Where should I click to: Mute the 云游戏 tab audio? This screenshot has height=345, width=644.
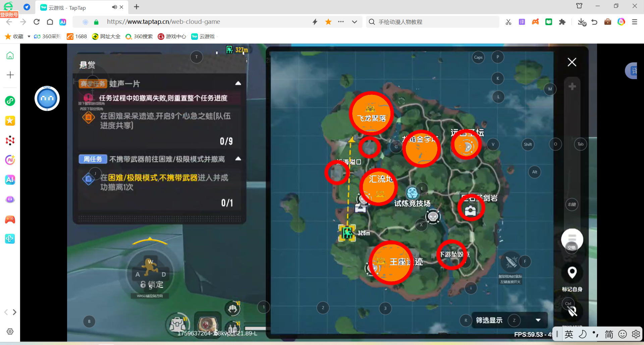[x=114, y=7]
